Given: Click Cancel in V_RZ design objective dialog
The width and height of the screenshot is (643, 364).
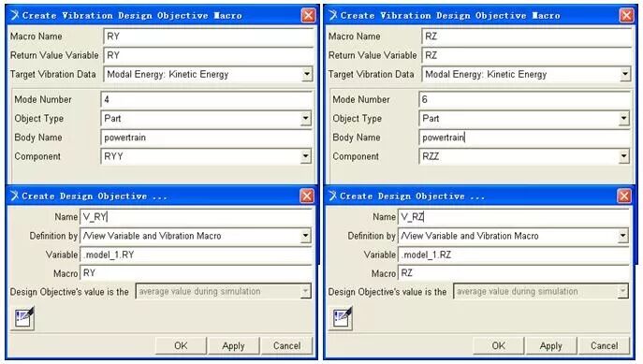Looking at the screenshot, I should (604, 345).
